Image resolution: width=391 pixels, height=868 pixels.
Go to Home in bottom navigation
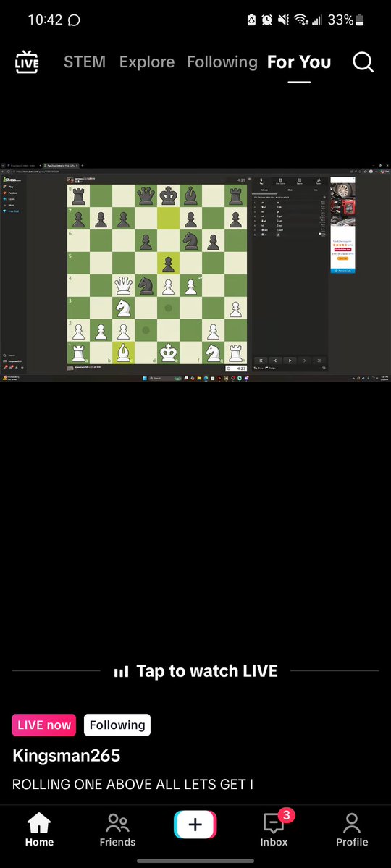[x=39, y=830]
